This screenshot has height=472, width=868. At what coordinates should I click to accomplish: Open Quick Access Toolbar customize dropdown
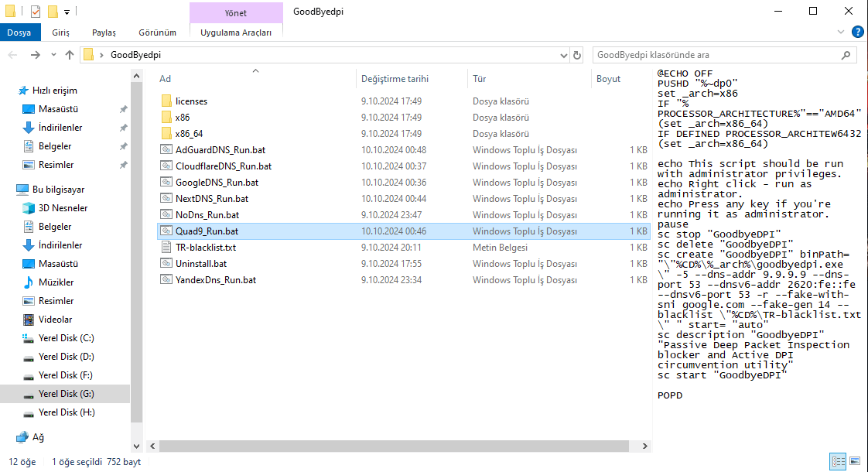(67, 12)
